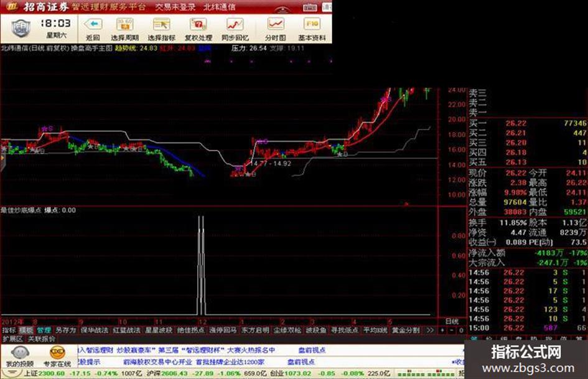Click the - zoom button by templates
588x379 pixels.
tap(452, 330)
